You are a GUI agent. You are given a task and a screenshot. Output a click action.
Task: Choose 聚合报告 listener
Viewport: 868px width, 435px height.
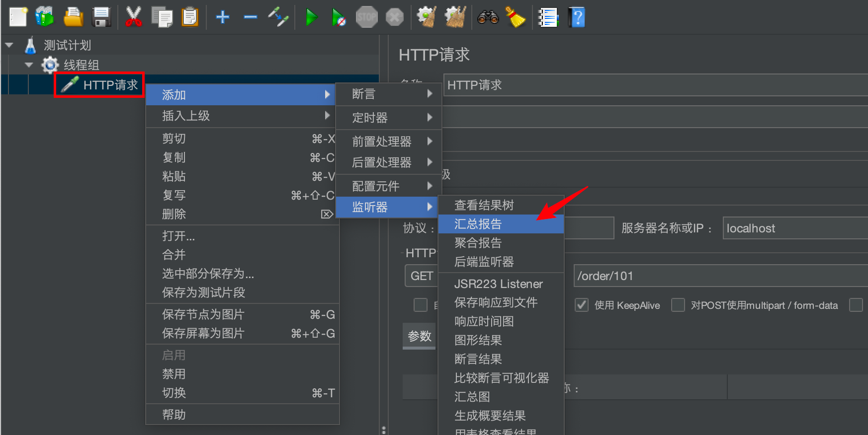(x=501, y=243)
